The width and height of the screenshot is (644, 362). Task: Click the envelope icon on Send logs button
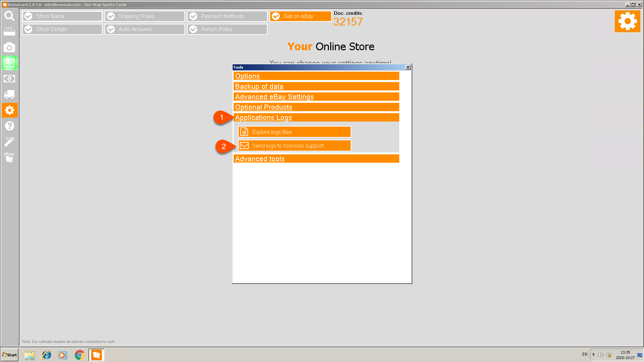(244, 146)
